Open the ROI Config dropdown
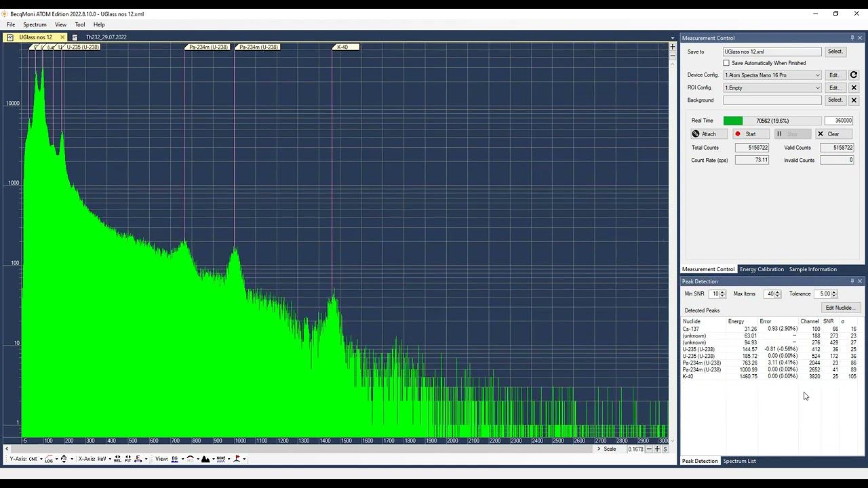The height and width of the screenshot is (488, 868). [817, 88]
